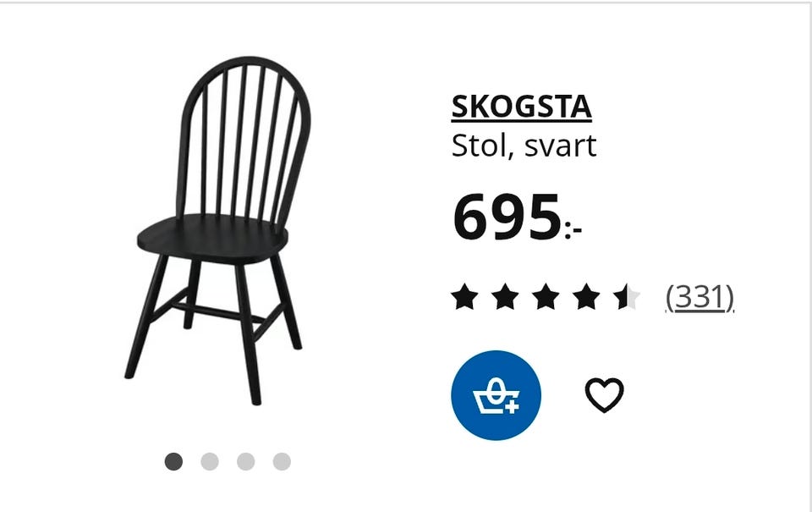The width and height of the screenshot is (812, 512).
Task: Click the first rating star
Action: [x=464, y=297]
